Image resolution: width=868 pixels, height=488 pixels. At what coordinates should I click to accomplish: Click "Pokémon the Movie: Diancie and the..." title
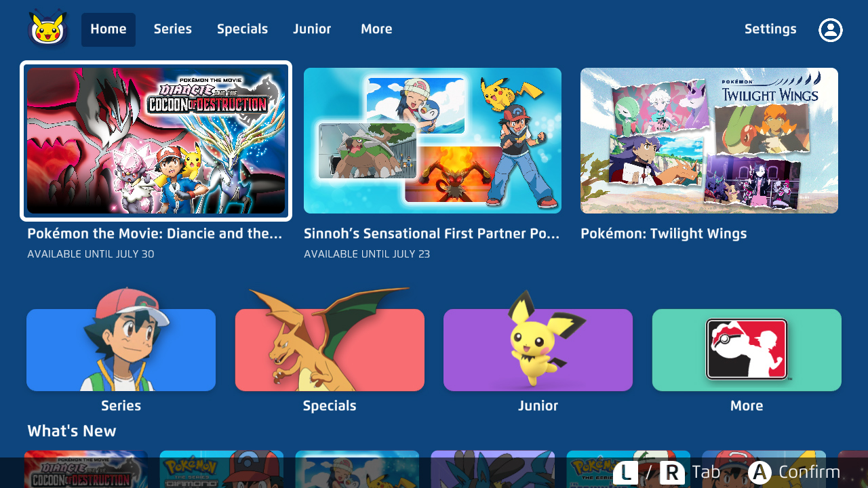(x=155, y=234)
